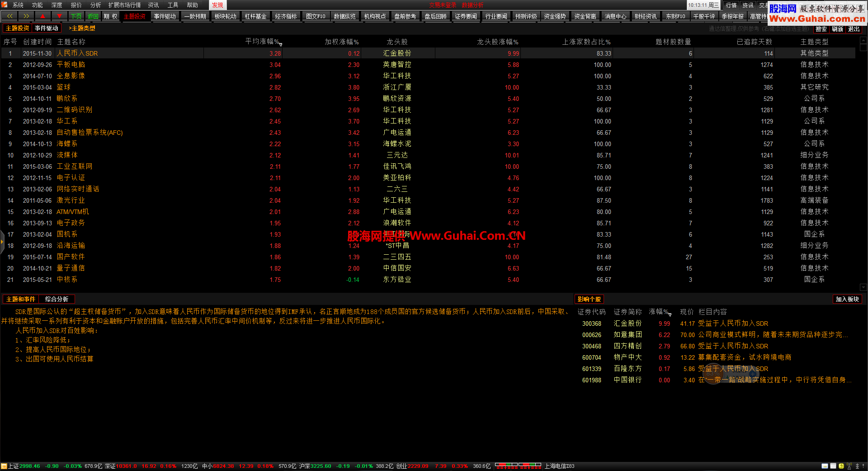Click the 刷新 button
Image resolution: width=868 pixels, height=471 pixels.
837,29
